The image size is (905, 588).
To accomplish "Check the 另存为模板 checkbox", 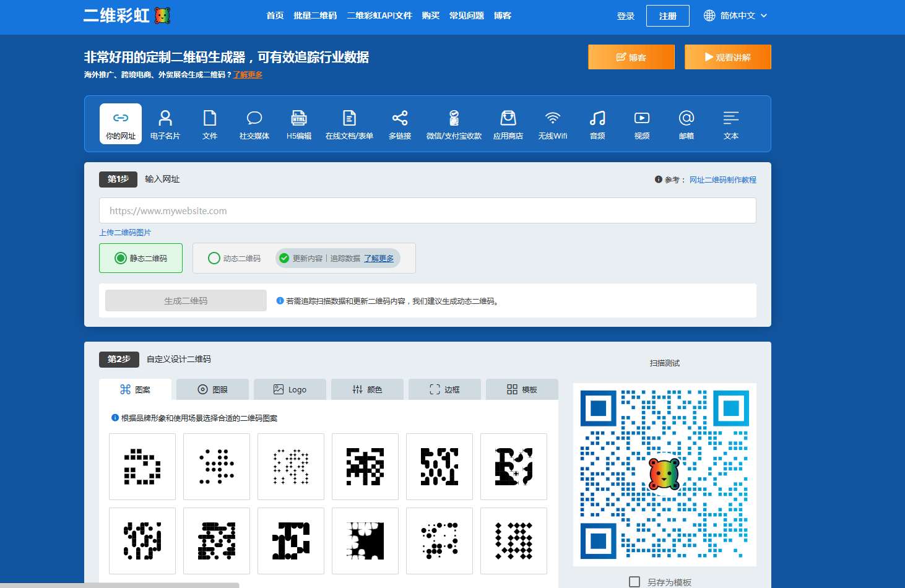I will (x=634, y=582).
